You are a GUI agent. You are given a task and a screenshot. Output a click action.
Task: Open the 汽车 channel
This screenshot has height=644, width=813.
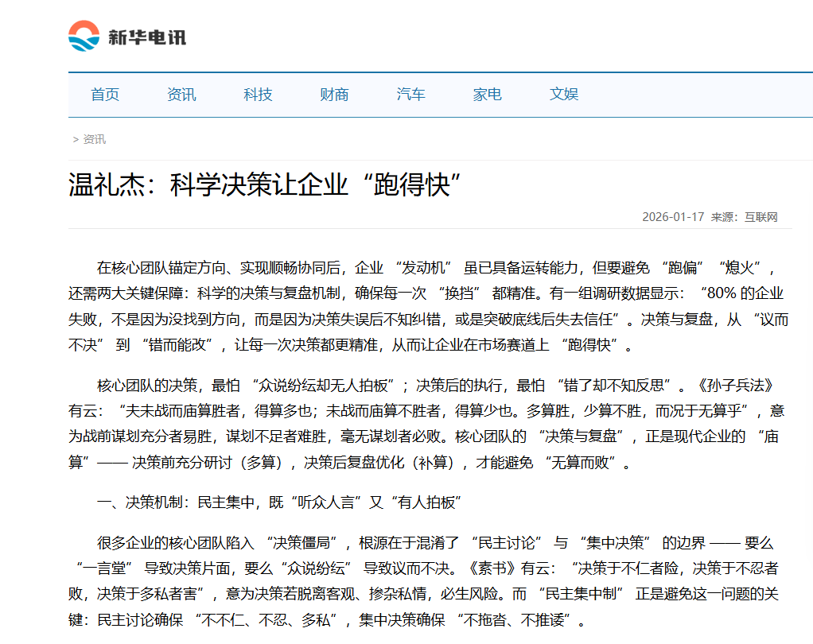coord(410,94)
